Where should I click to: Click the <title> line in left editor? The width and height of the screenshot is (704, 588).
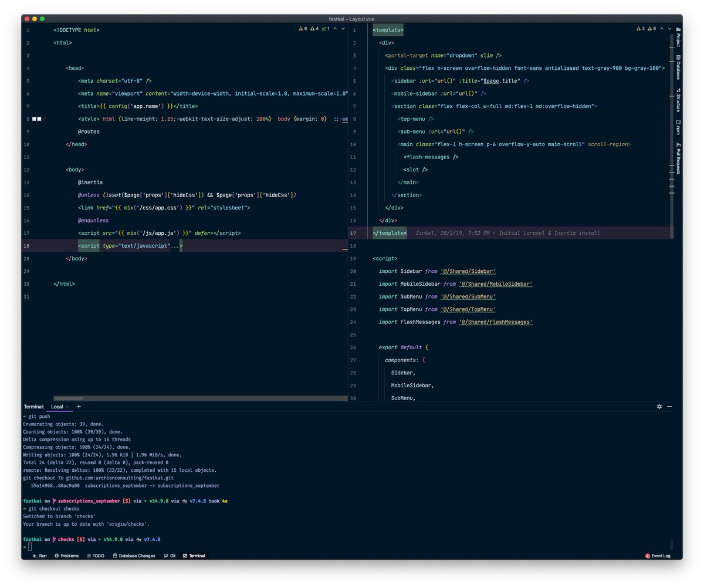137,106
